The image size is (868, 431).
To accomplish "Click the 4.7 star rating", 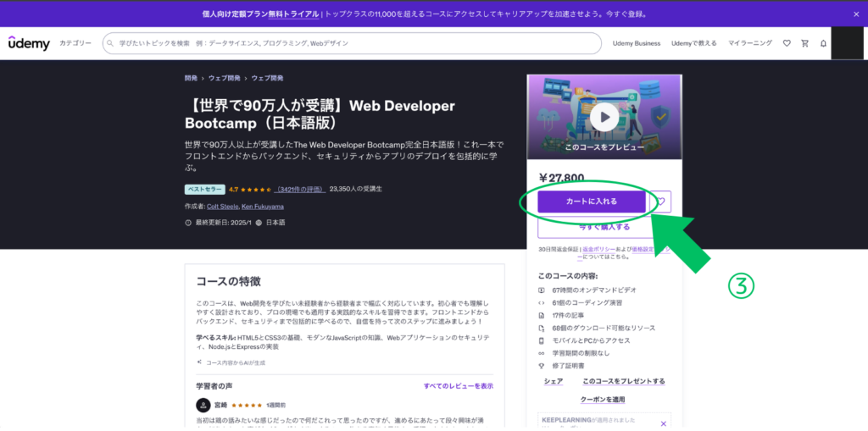I will click(250, 189).
